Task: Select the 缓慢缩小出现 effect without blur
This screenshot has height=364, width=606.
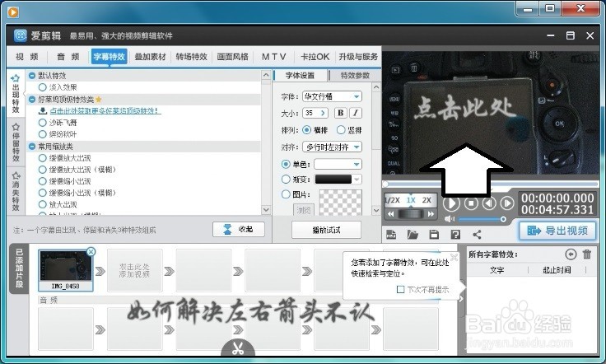Action: 43,181
